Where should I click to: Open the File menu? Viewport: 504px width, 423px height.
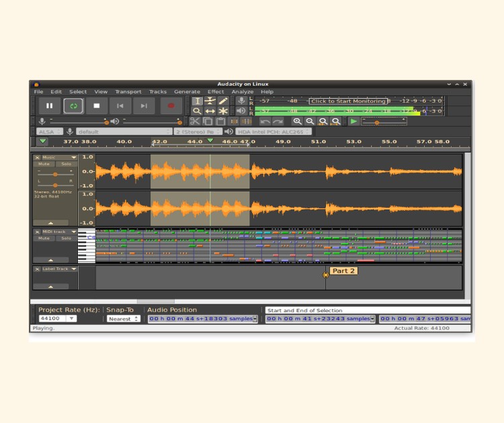(x=38, y=91)
